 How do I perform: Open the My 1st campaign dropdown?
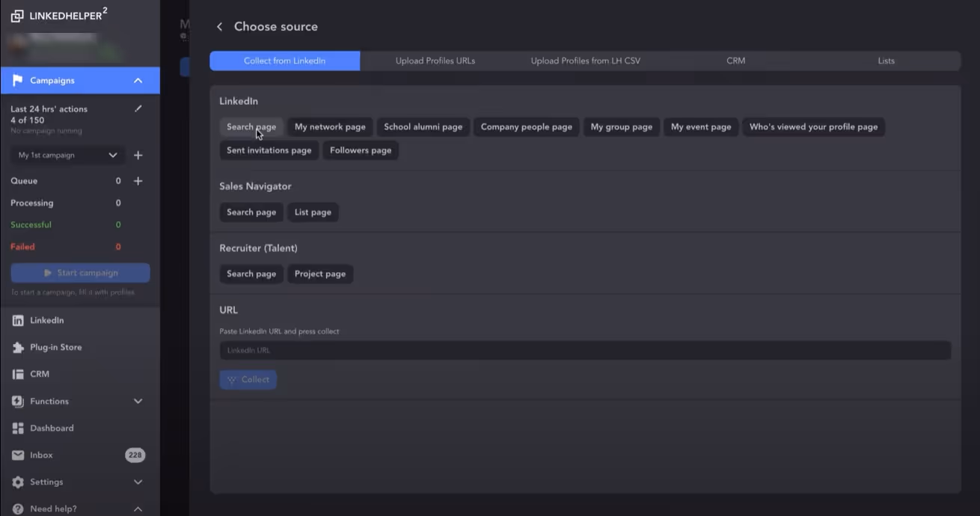point(66,155)
